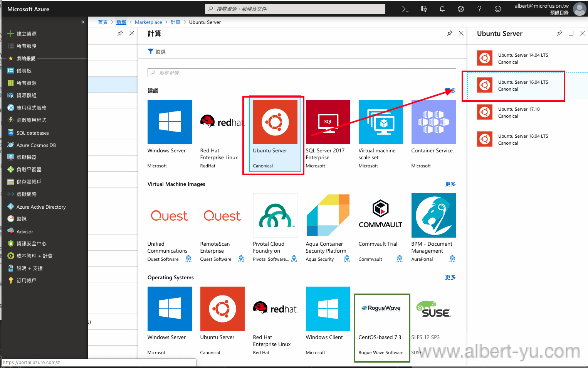The image size is (588, 368).
Task: Pin the Ubuntu Server blade
Action: [559, 33]
